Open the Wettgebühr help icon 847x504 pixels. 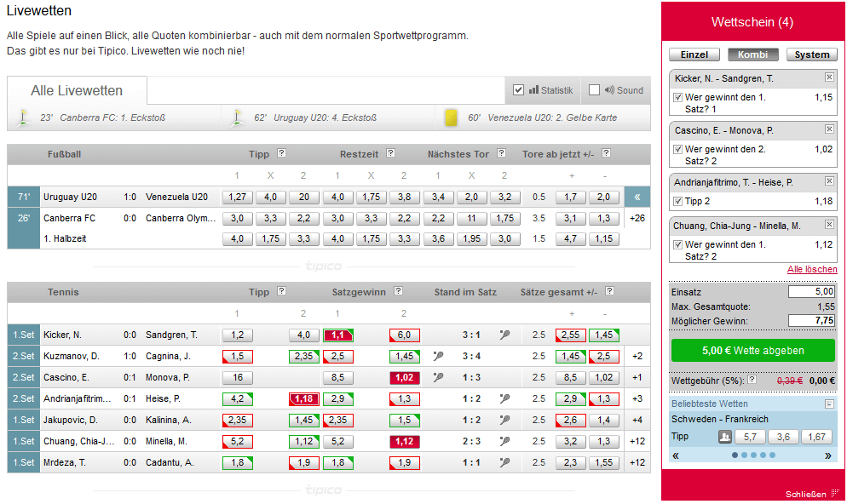pos(752,380)
